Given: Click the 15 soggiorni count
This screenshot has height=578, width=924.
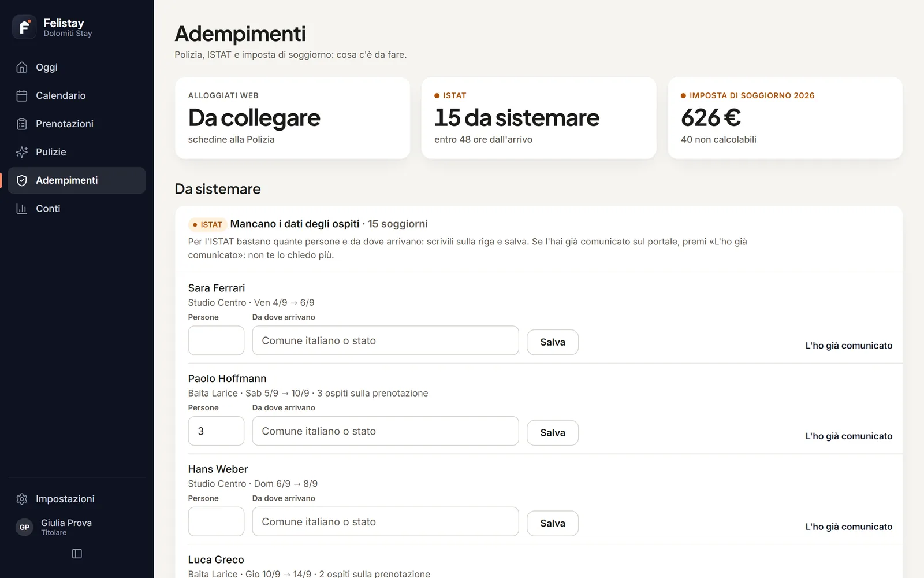Looking at the screenshot, I should click(x=398, y=224).
